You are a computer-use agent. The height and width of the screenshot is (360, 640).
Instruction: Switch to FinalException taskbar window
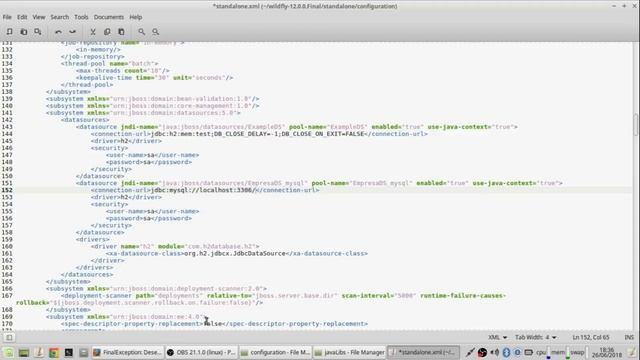[128, 352]
